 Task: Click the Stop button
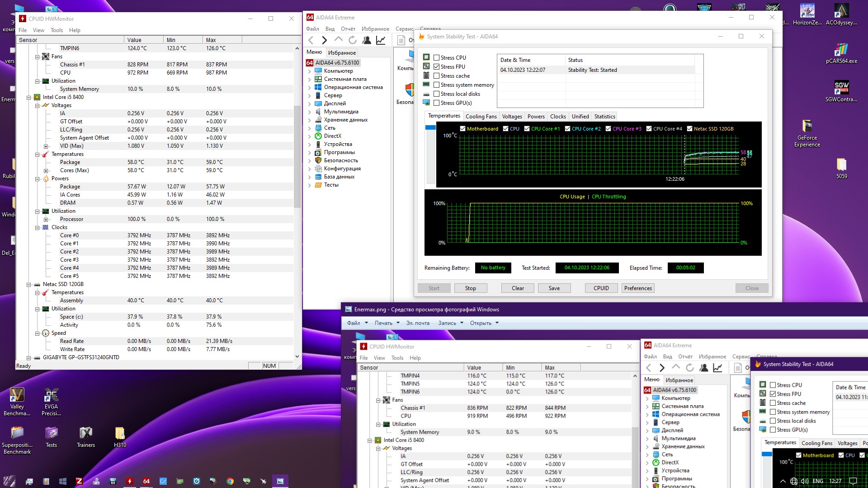point(470,288)
